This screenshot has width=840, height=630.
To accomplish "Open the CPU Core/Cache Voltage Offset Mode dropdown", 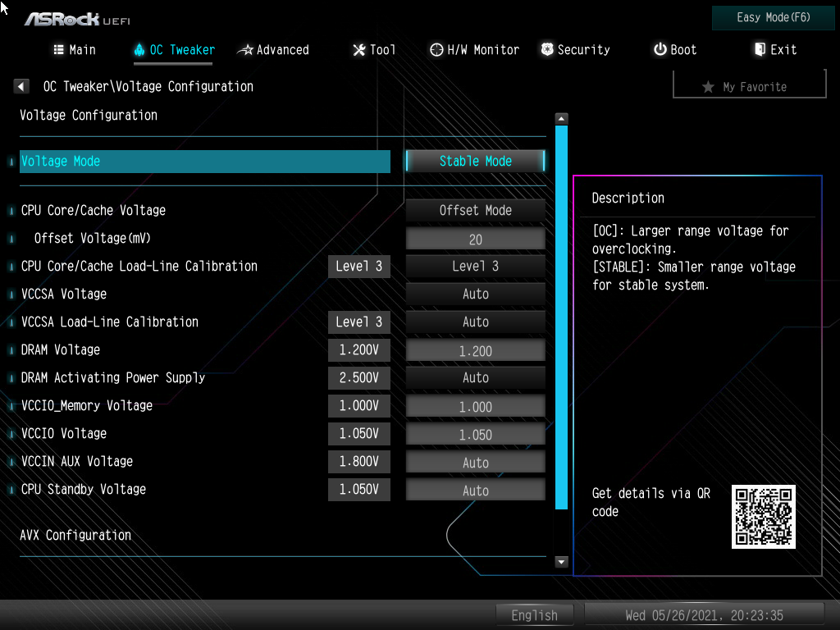I will click(475, 210).
